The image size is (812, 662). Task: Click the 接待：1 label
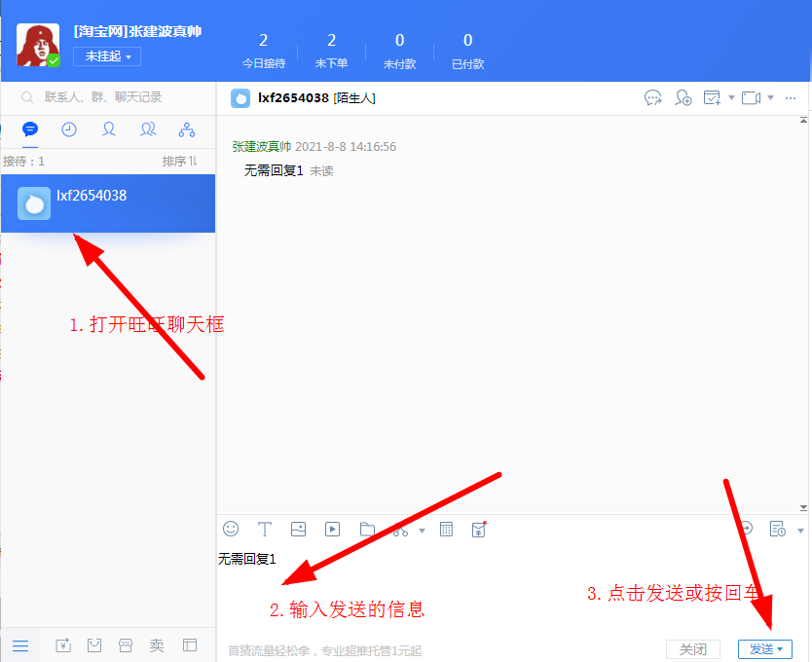[x=23, y=161]
